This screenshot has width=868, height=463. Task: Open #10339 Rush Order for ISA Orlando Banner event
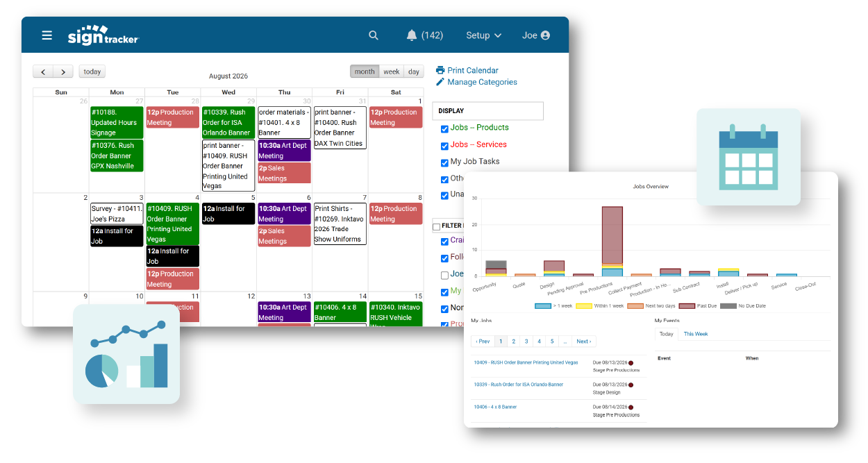click(228, 122)
